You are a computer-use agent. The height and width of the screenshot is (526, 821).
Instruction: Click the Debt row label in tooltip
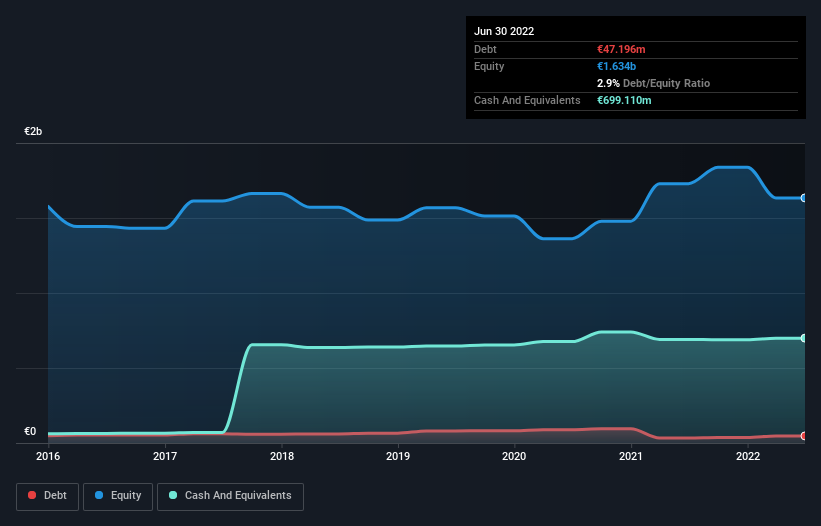point(485,49)
